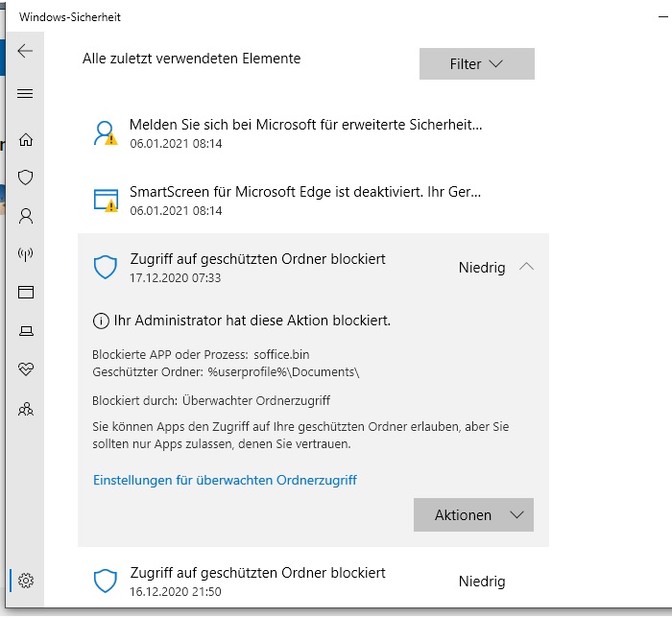Viewport: 672px width, 618px height.
Task: Open Device security laptop icon
Action: click(x=26, y=331)
